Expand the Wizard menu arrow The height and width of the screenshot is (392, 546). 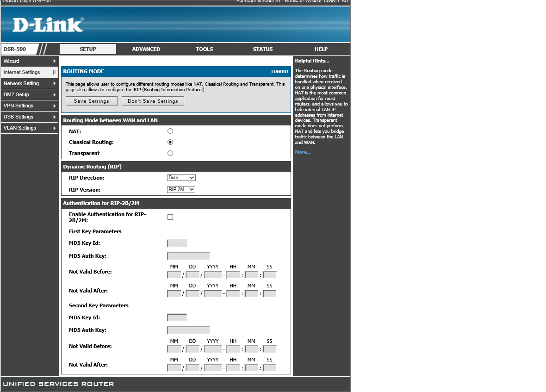click(54, 61)
